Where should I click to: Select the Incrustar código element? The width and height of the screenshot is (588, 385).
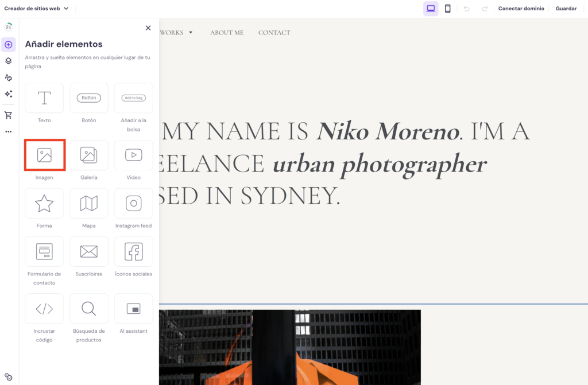pos(44,309)
